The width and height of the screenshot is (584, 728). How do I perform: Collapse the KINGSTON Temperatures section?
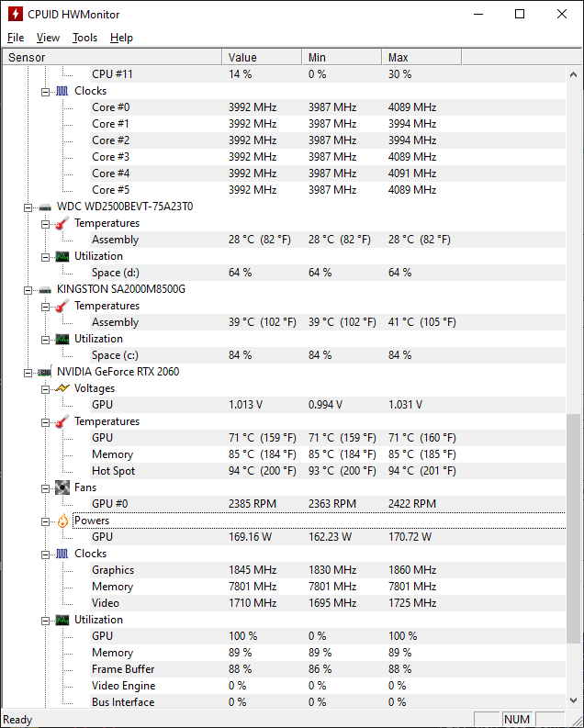[46, 306]
